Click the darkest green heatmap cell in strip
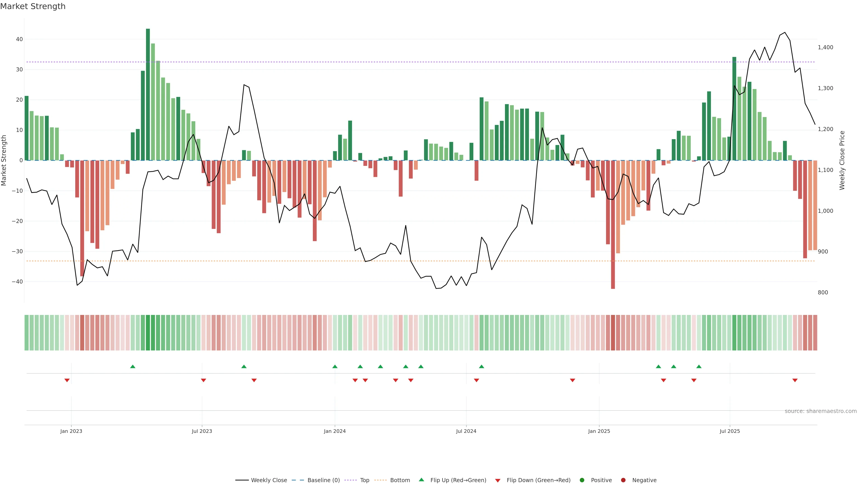Screen dimensions: 868x488 tap(148, 332)
